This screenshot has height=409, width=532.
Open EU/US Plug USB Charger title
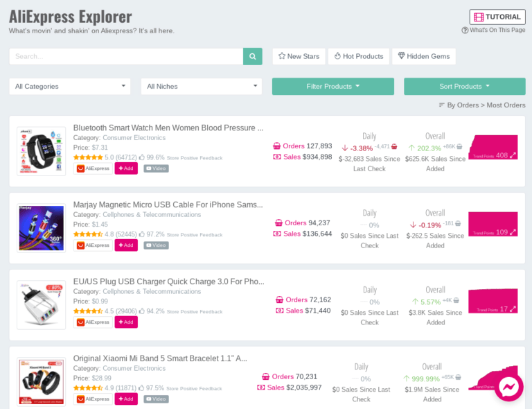pyautogui.click(x=168, y=281)
